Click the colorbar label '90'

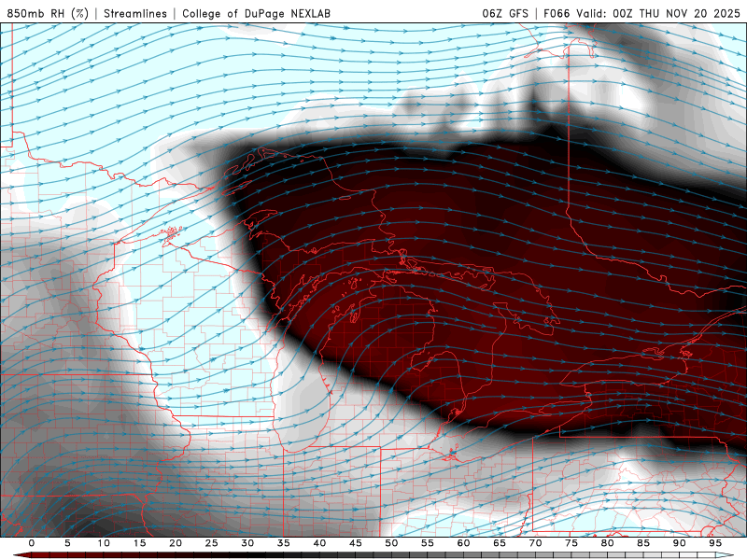pos(680,543)
